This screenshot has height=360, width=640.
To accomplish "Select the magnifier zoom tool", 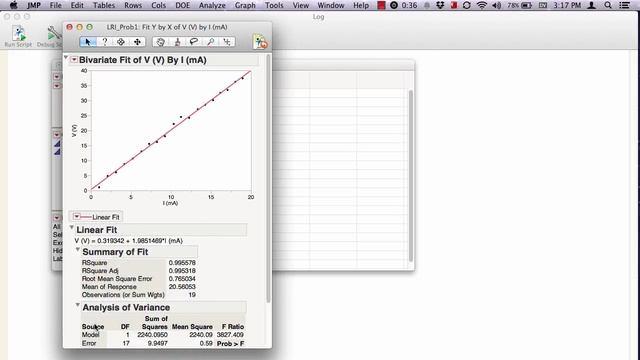I will 211,42.
